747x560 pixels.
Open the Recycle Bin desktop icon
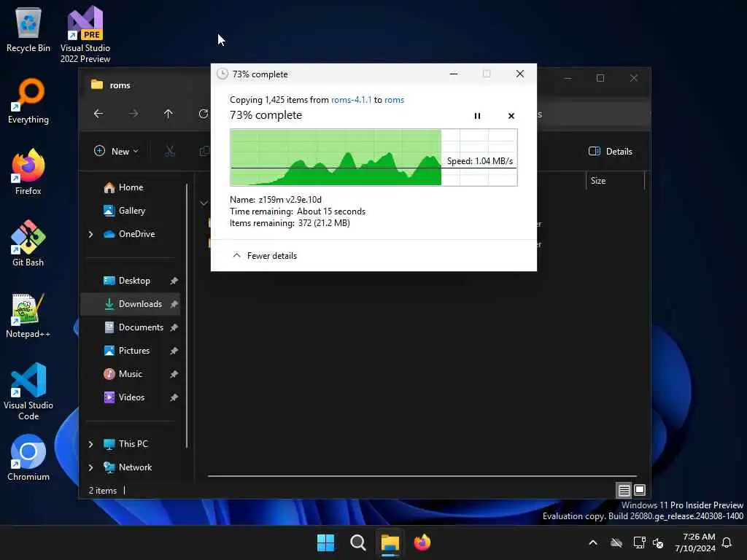tap(28, 29)
